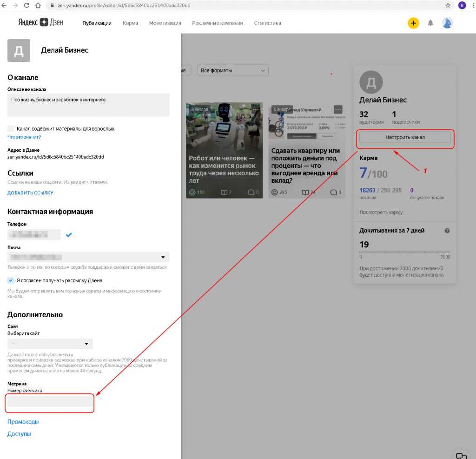
Task: Open the browser three-dot menu
Action: click(474, 6)
